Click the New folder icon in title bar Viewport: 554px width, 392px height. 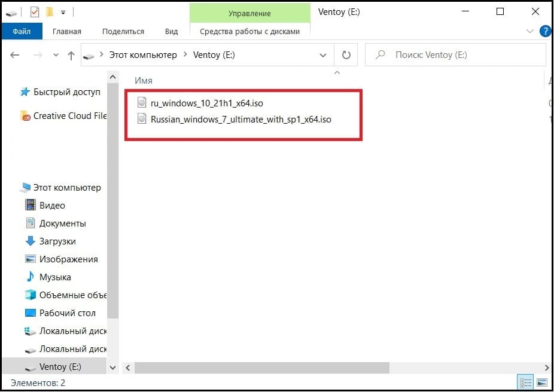click(x=49, y=13)
